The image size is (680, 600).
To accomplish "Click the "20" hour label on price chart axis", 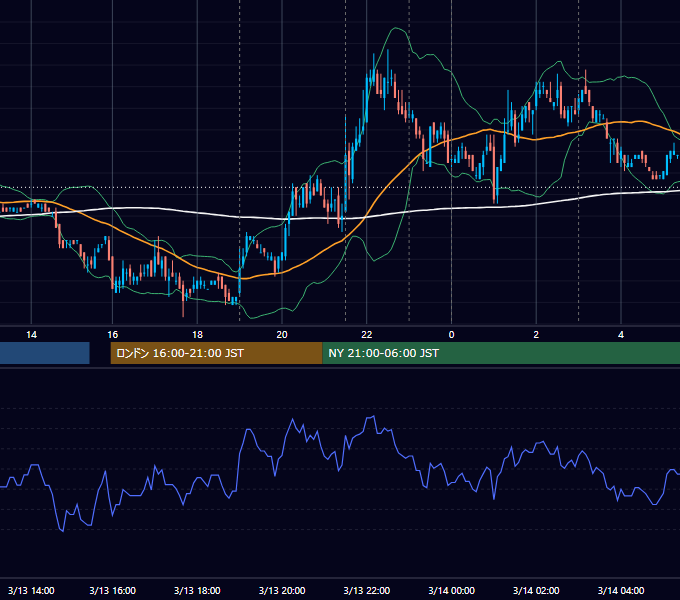I will point(282,335).
